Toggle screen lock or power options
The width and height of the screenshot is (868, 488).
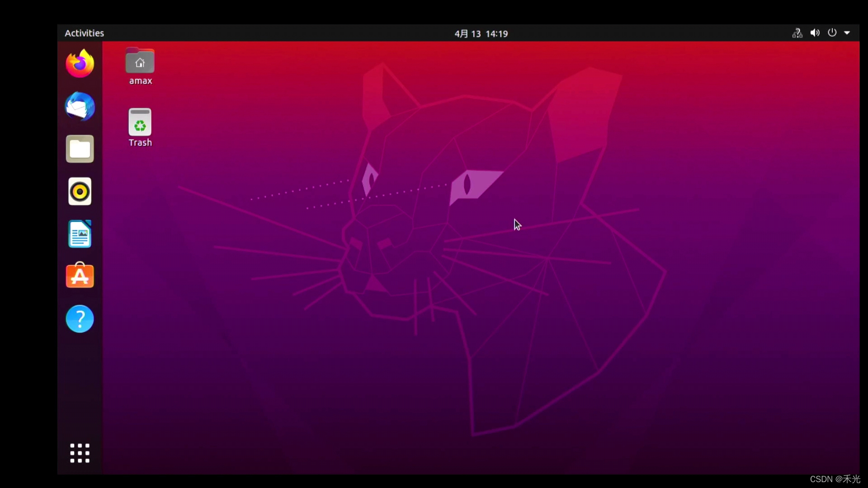coord(832,33)
